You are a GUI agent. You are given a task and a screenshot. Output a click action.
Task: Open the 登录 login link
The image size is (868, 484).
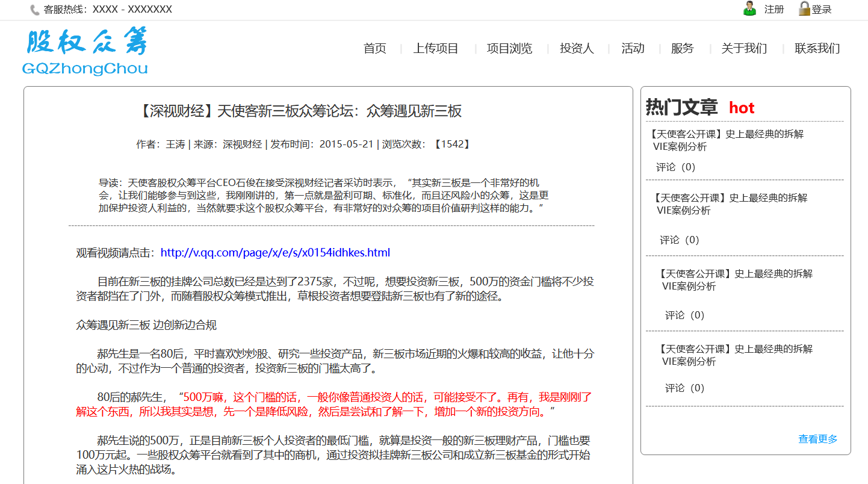(x=822, y=10)
